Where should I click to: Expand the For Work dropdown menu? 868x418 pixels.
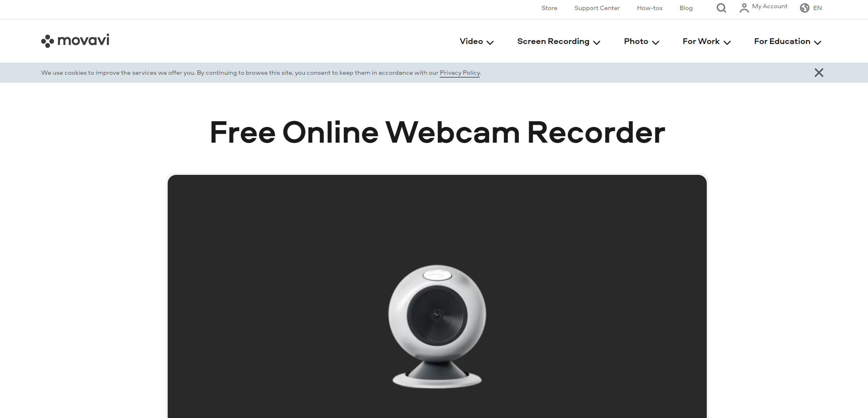point(706,41)
